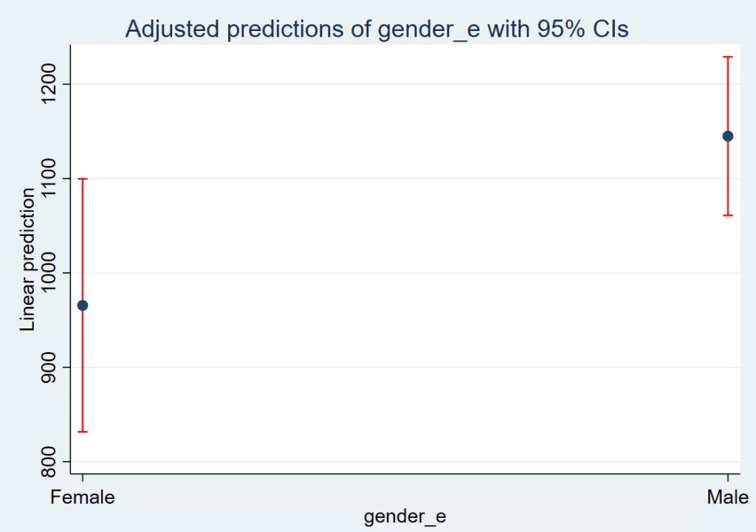
Task: Click the lower cap of Male confidence interval
Action: point(728,215)
